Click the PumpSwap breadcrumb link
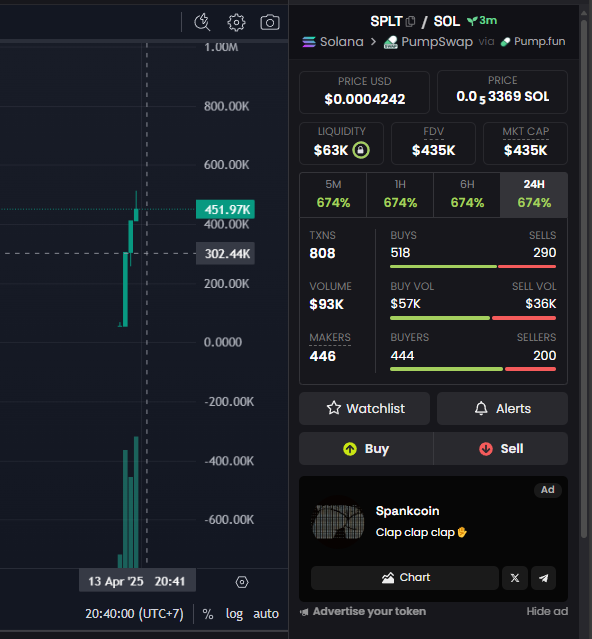Viewport: 592px width, 639px height. (437, 42)
